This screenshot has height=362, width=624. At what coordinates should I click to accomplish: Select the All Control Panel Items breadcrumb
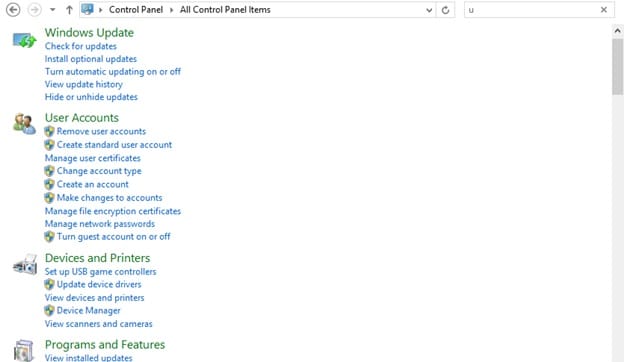[x=225, y=10]
